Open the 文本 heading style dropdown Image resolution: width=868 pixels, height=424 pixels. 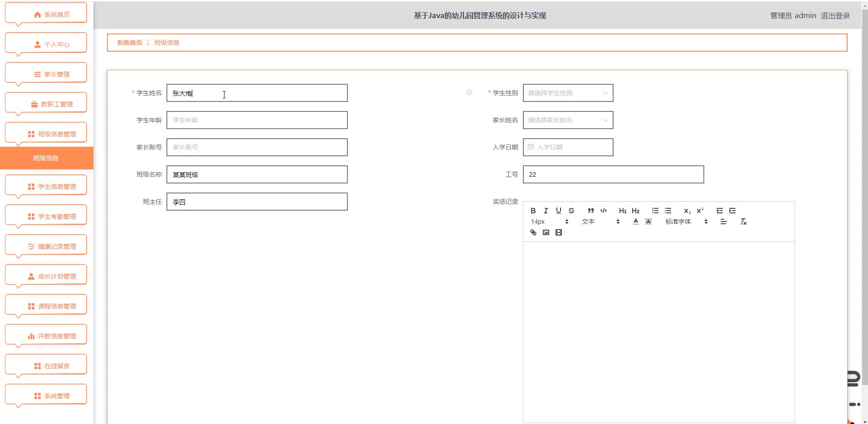pos(601,222)
